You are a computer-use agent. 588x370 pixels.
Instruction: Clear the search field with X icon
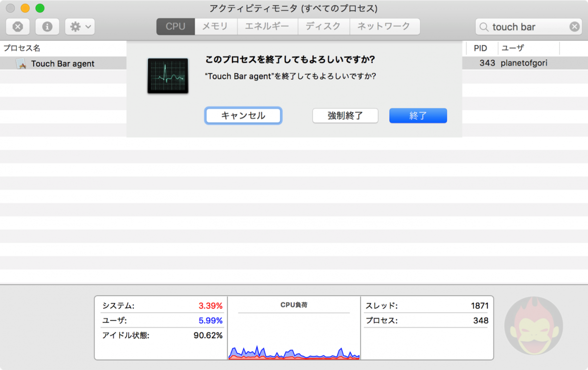(x=574, y=27)
